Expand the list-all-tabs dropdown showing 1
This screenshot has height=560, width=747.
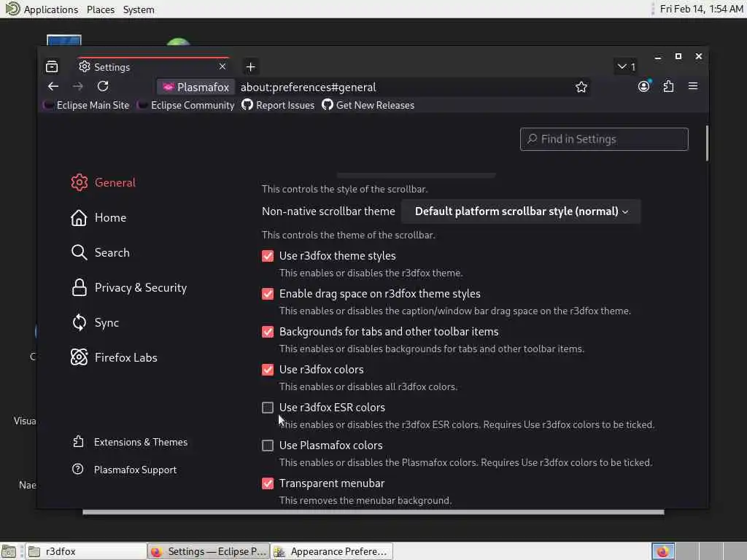point(626,66)
